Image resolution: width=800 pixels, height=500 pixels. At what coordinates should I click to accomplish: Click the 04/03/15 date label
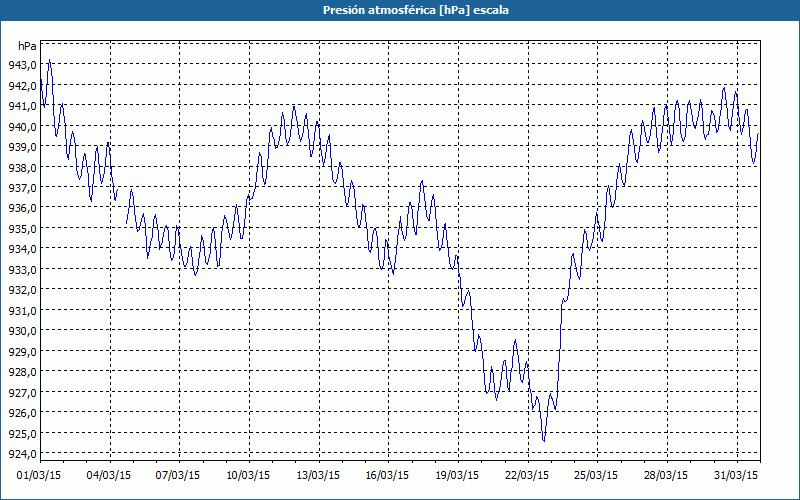[109, 475]
